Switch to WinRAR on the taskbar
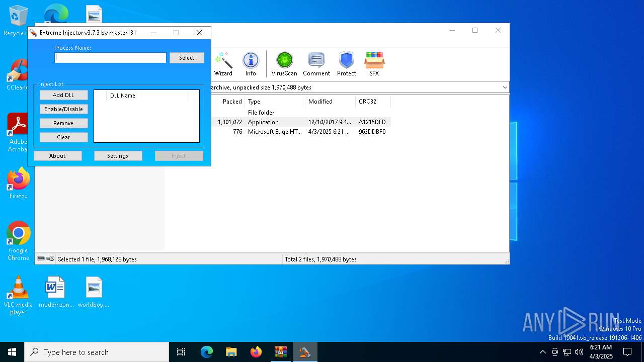 click(x=280, y=352)
